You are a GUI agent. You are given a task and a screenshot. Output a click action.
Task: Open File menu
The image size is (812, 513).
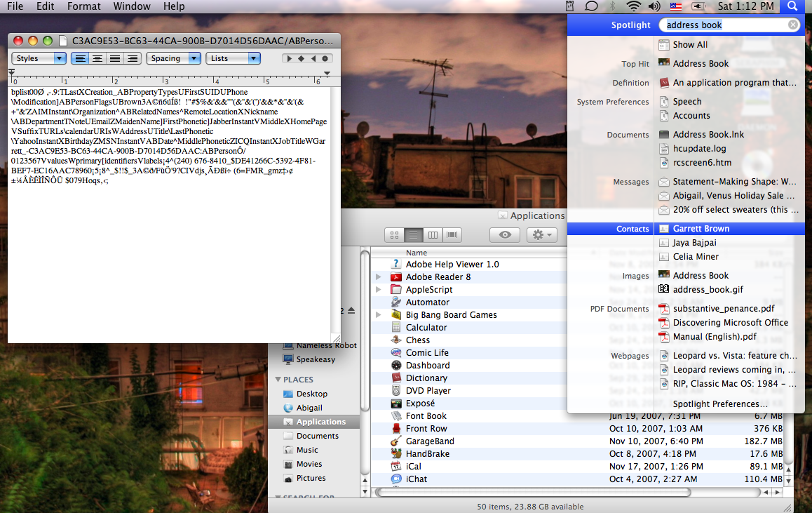point(15,6)
